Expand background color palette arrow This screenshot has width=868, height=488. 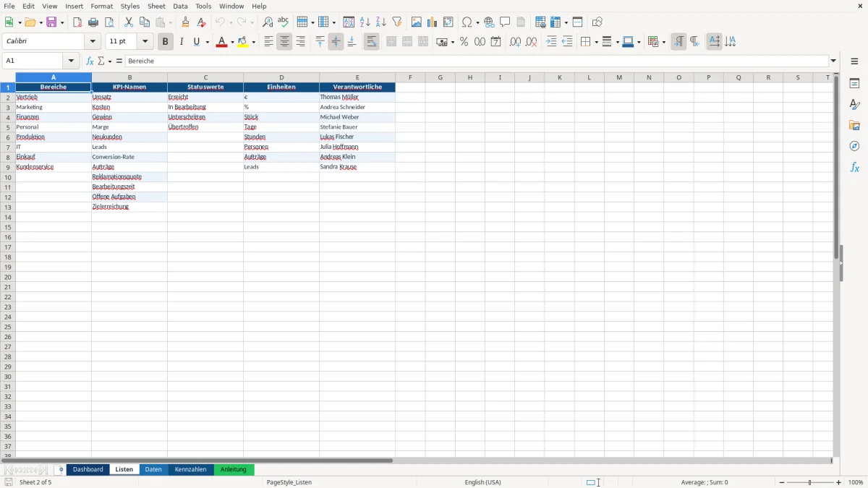tap(254, 42)
